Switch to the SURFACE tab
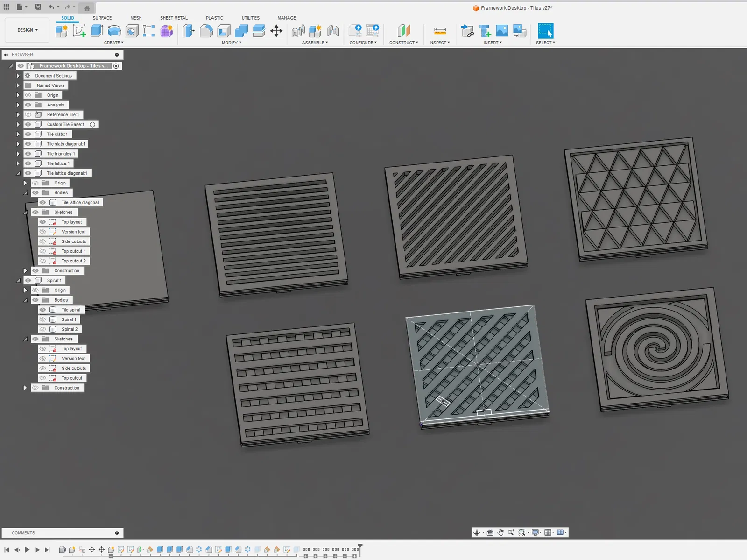This screenshot has width=747, height=560. tap(102, 18)
